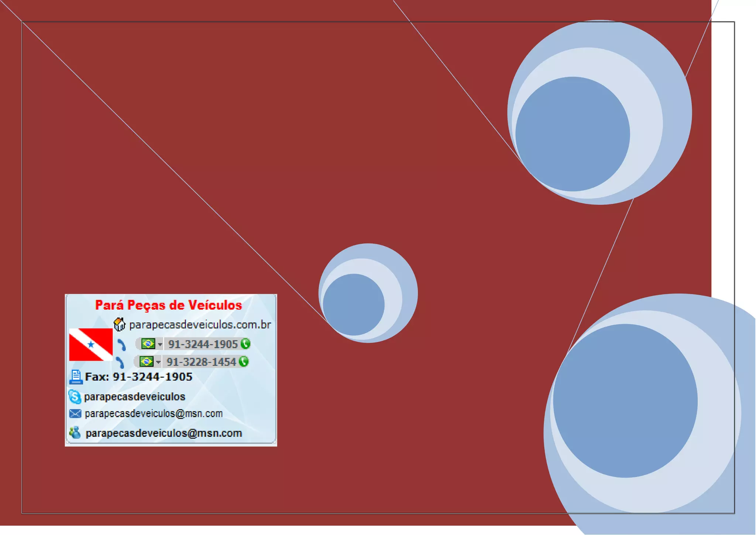The width and height of the screenshot is (756, 535).
Task: Click the phone number 91-3244-1905 button
Action: click(x=203, y=344)
